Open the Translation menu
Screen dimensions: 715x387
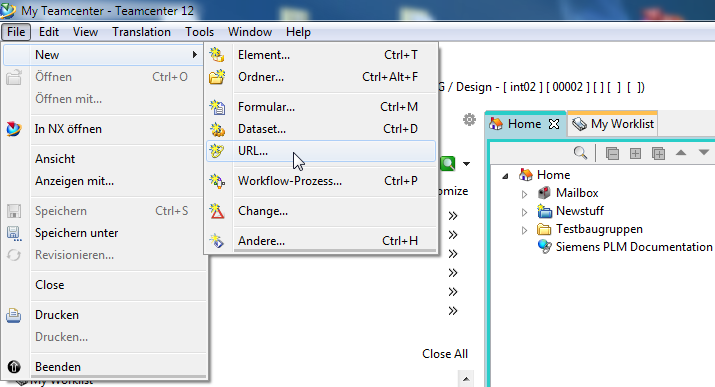[x=141, y=32]
